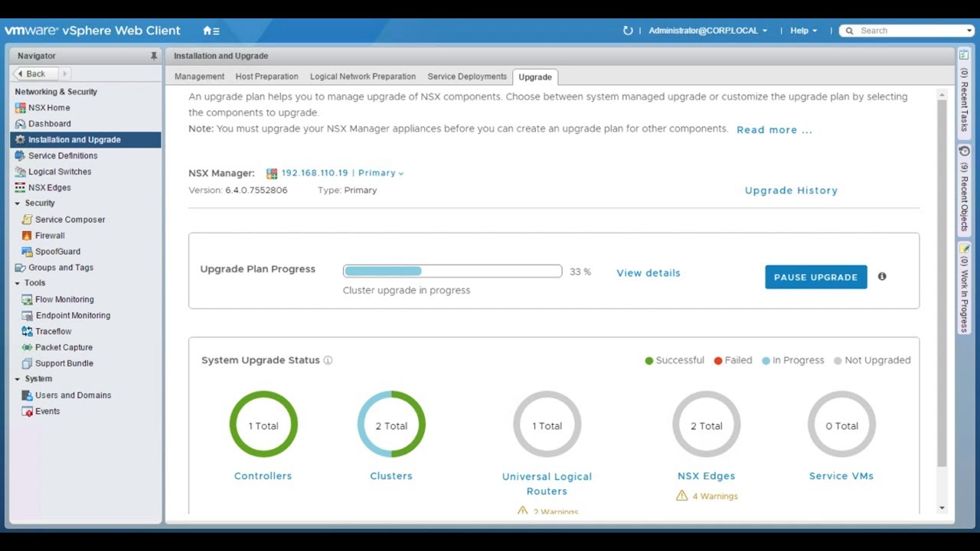Pin the Navigator panel
This screenshot has height=551, width=980.
point(154,56)
